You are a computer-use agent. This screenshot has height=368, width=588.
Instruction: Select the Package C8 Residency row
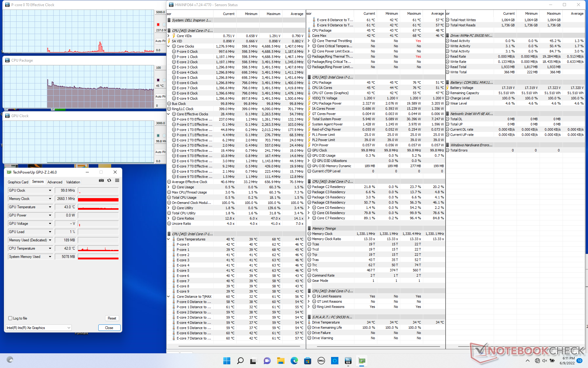pos(376,202)
